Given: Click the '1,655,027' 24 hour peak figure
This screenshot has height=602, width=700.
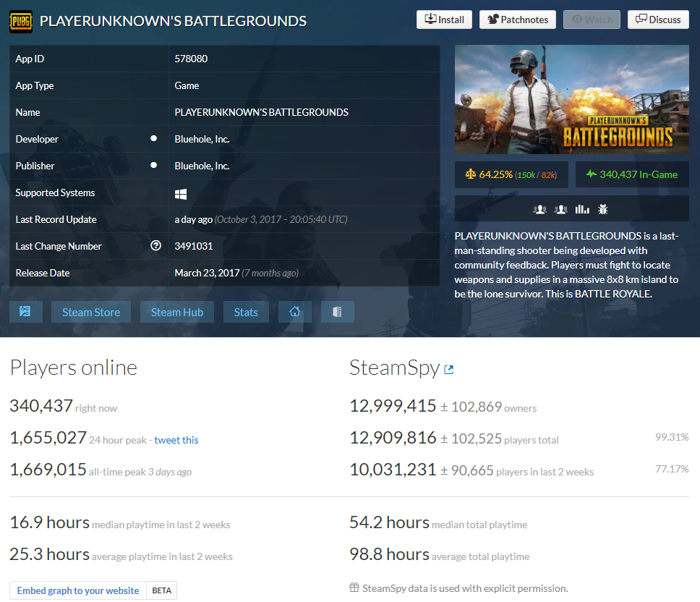Looking at the screenshot, I should tap(48, 438).
